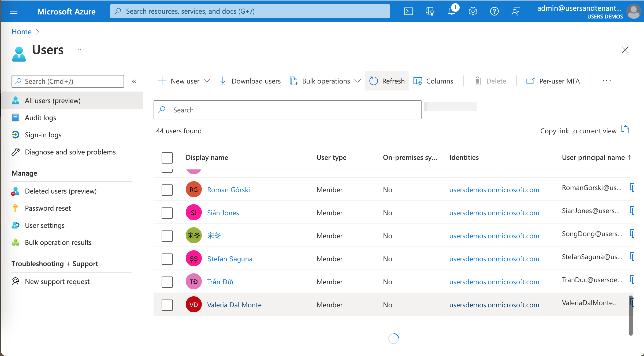Select Siân Jones row checkbox

[x=167, y=213]
